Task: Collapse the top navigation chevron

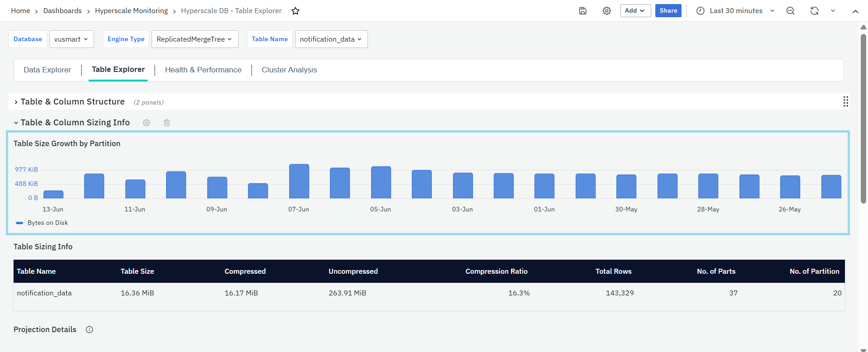Action: click(x=855, y=11)
